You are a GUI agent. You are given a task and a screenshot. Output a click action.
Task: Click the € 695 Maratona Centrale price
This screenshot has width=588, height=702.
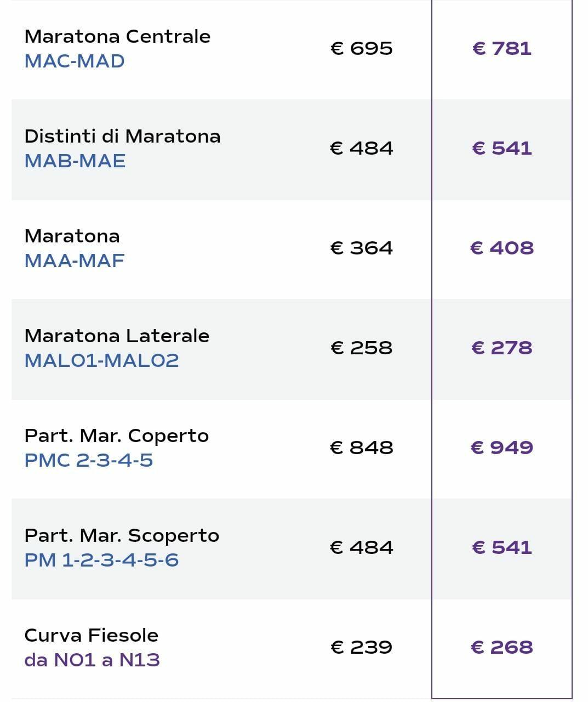362,48
